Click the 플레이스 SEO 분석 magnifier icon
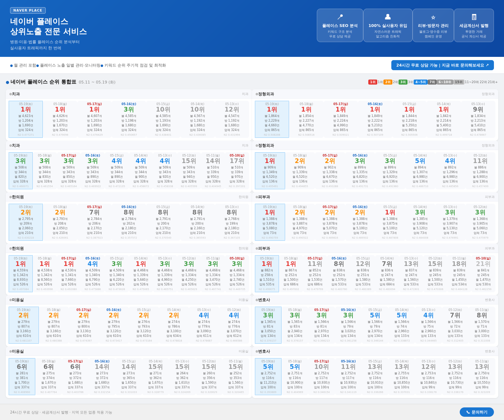 (x=340, y=17)
